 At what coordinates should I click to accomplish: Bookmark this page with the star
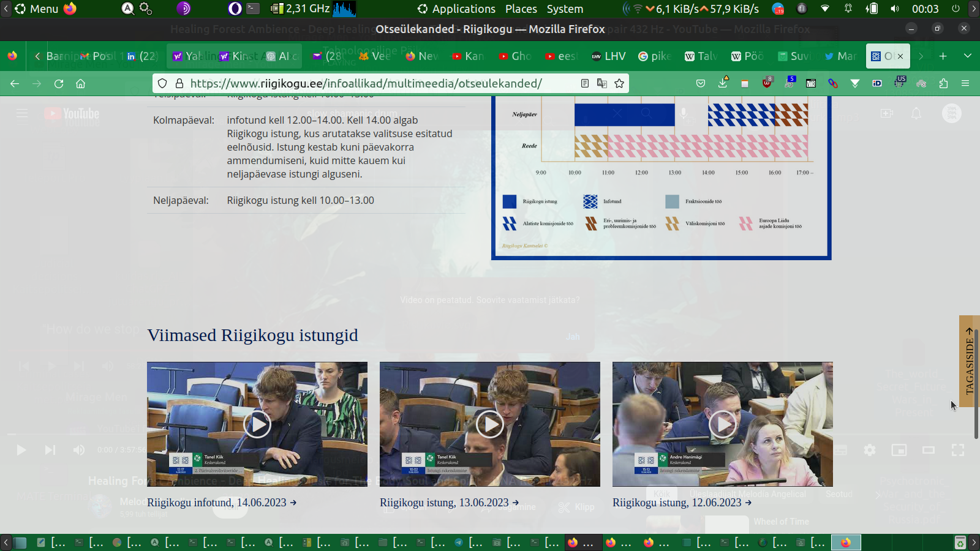click(619, 83)
